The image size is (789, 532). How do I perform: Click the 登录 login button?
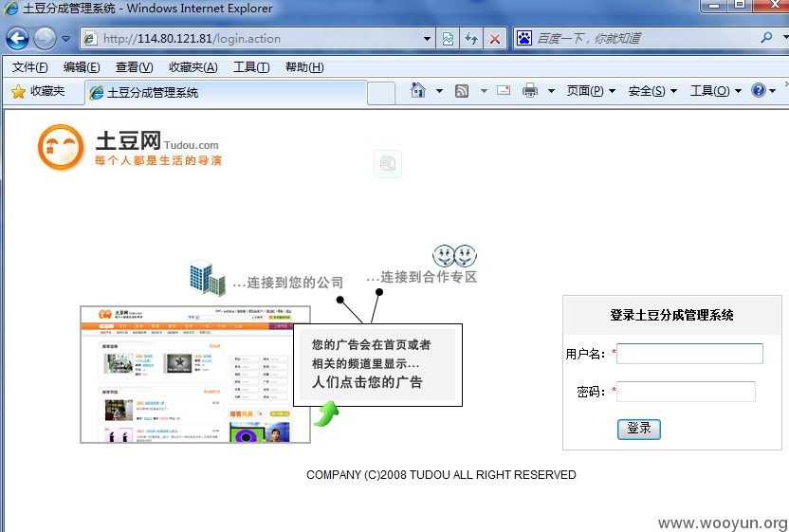[638, 429]
